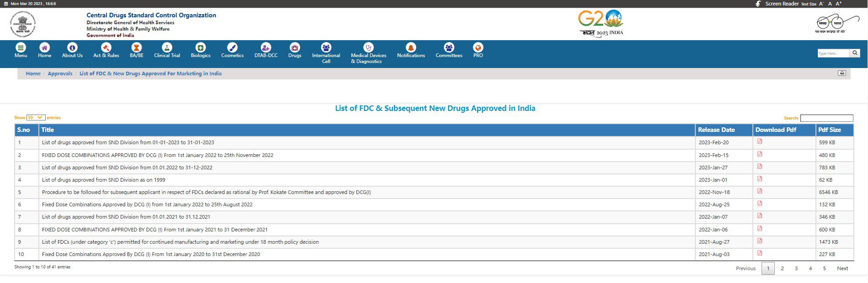Go to pagination page 5
The width and height of the screenshot is (868, 283).
tap(825, 269)
